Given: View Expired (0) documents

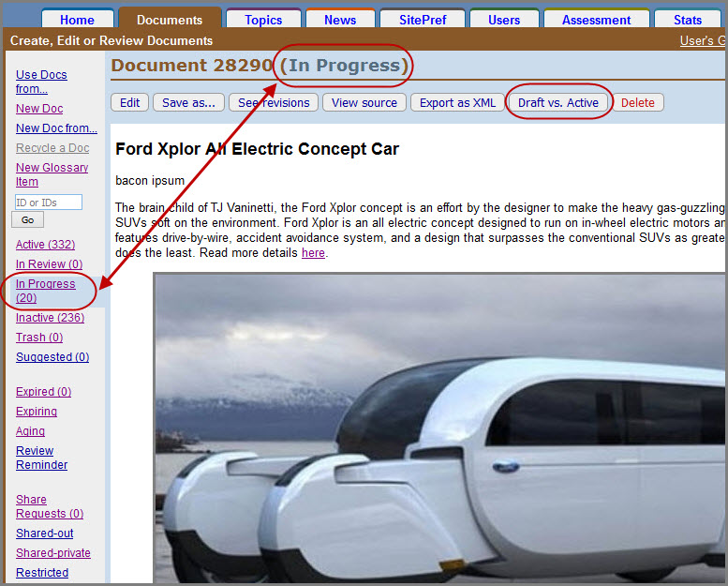Looking at the screenshot, I should pos(44,391).
